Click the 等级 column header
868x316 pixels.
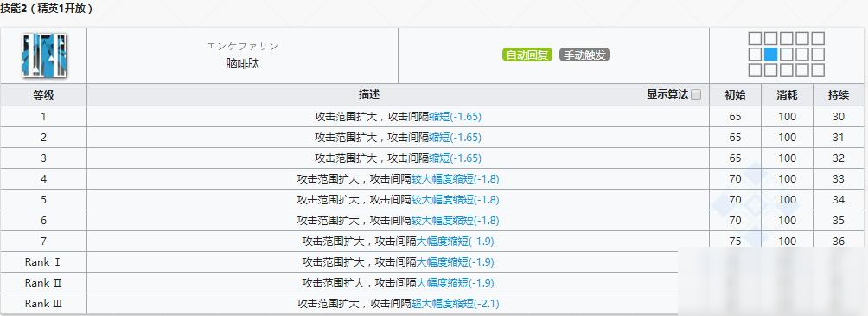click(x=44, y=95)
